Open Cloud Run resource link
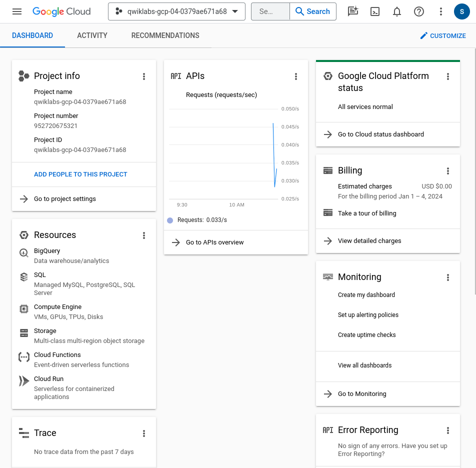This screenshot has height=468, width=476. (x=48, y=379)
